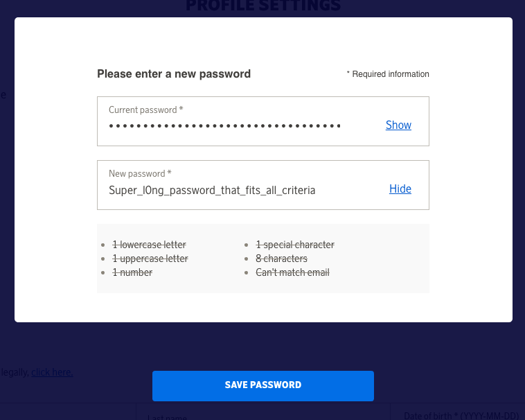Click the '1 number' requirement

click(x=132, y=272)
